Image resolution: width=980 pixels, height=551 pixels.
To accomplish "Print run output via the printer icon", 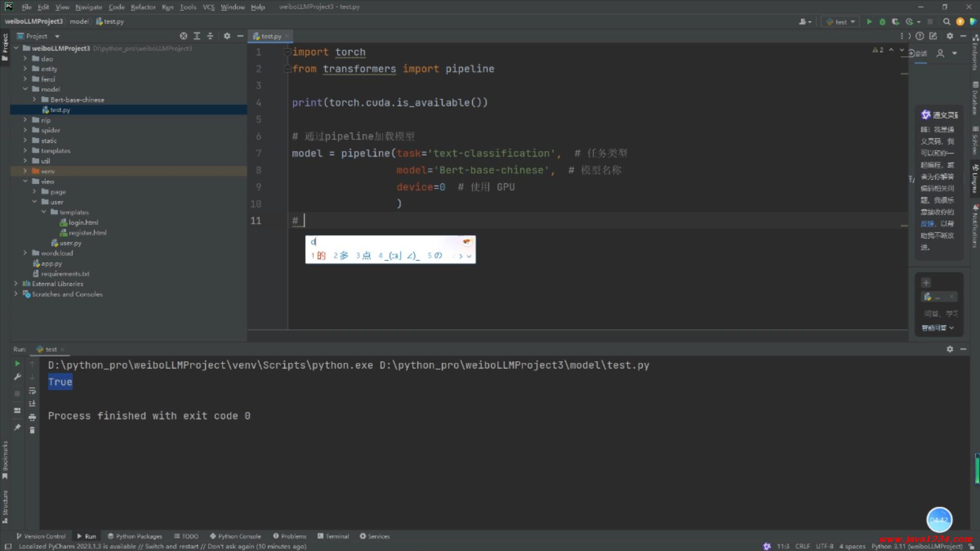I will pos(32,417).
